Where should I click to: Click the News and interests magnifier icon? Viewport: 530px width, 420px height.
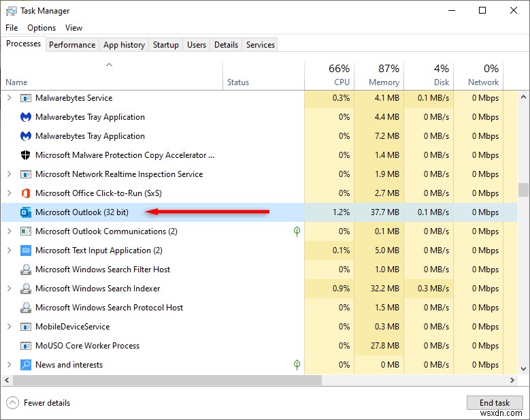click(26, 365)
